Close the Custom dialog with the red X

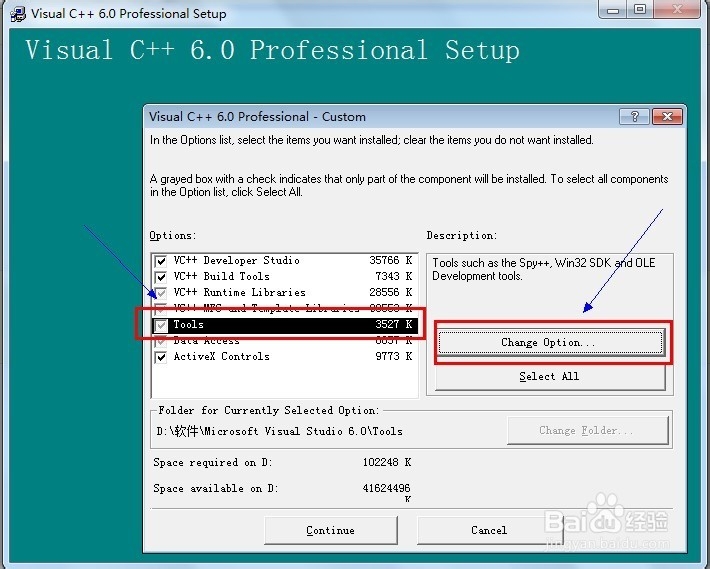click(667, 117)
